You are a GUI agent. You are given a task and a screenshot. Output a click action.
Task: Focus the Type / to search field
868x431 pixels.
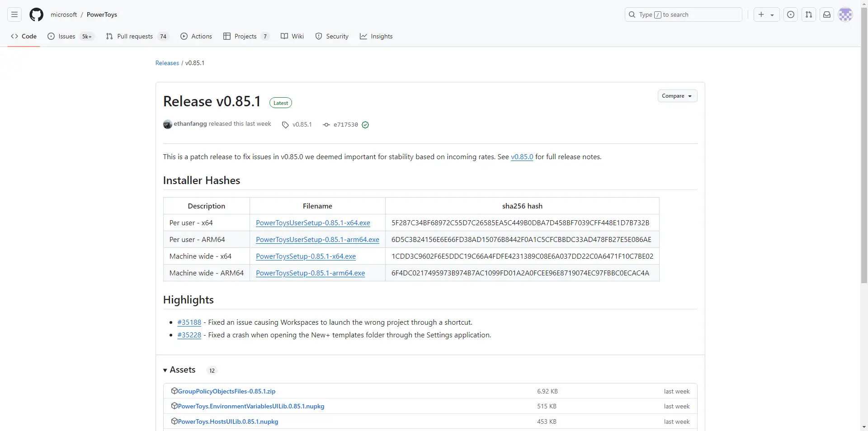pos(684,14)
